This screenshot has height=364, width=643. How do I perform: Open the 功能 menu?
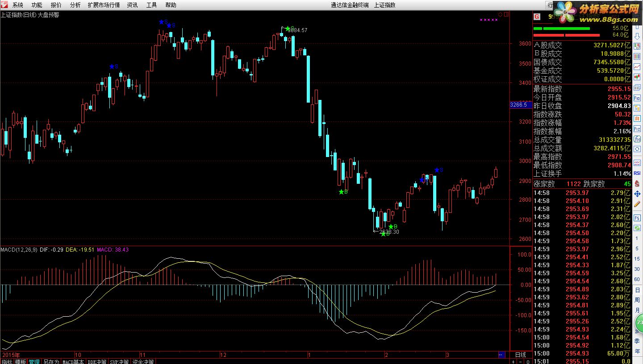[37, 5]
